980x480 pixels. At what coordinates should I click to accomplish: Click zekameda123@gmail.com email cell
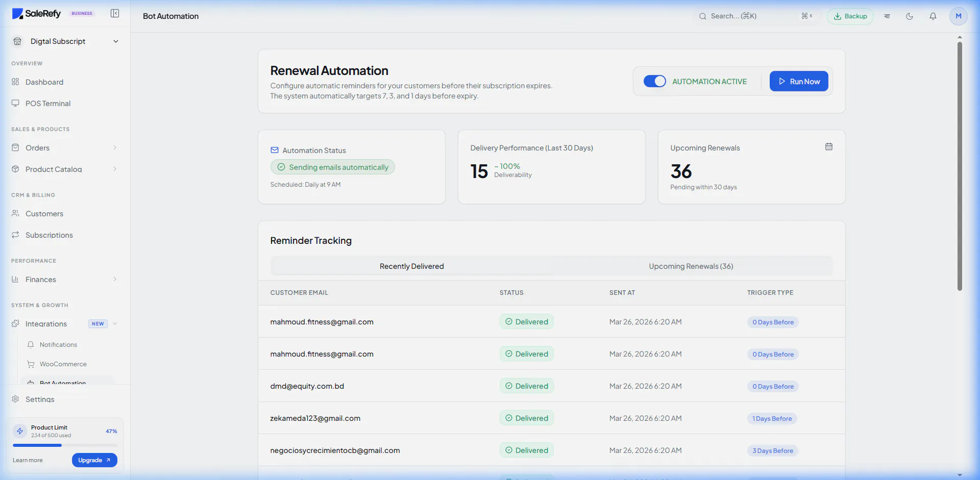[315, 418]
